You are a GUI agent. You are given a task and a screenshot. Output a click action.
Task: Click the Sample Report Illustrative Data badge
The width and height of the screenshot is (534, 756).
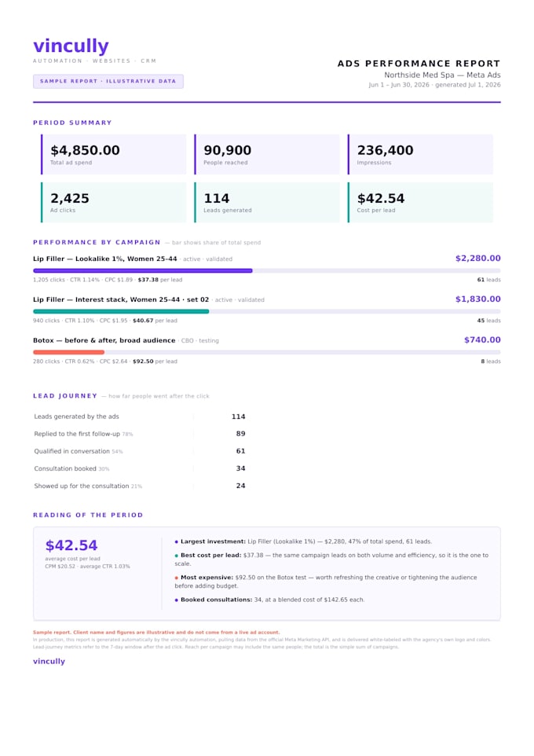point(108,81)
